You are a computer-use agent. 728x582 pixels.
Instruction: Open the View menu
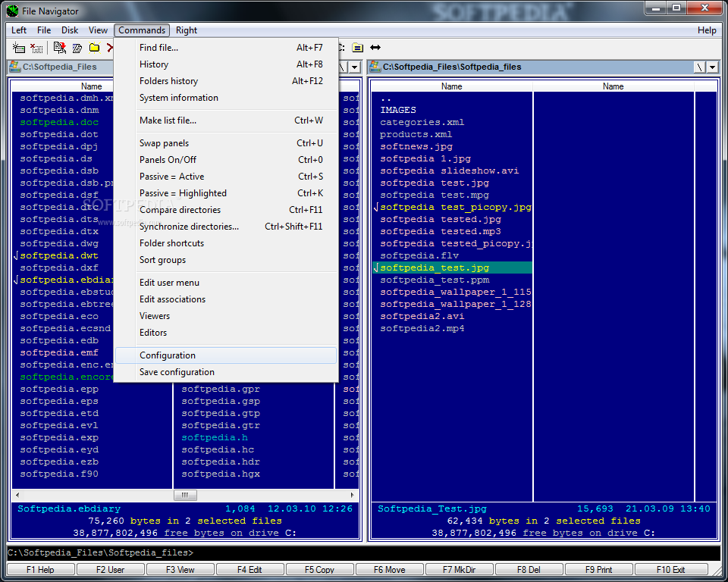tap(98, 30)
